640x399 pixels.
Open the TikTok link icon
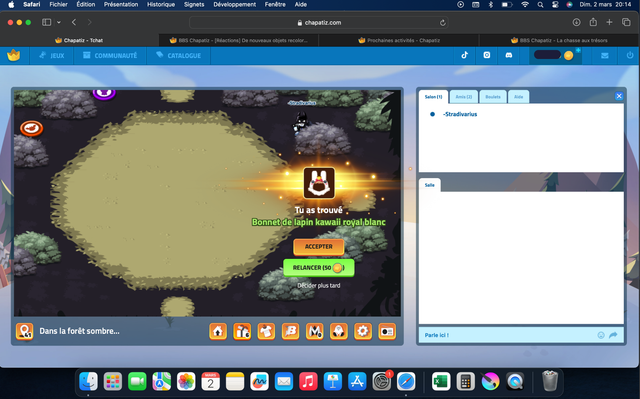[464, 55]
